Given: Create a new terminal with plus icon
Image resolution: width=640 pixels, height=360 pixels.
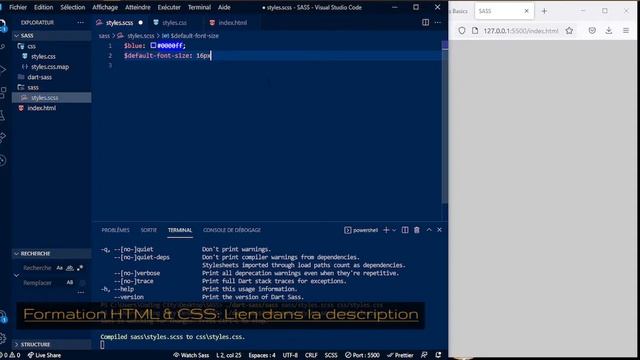Looking at the screenshot, I should [x=386, y=230].
